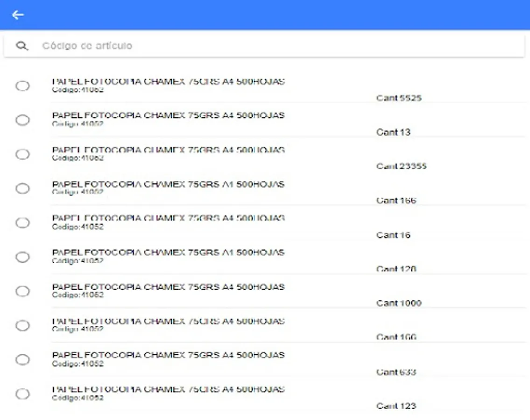
Task: Click the 'Cant 123' quantity text
Action: point(396,406)
